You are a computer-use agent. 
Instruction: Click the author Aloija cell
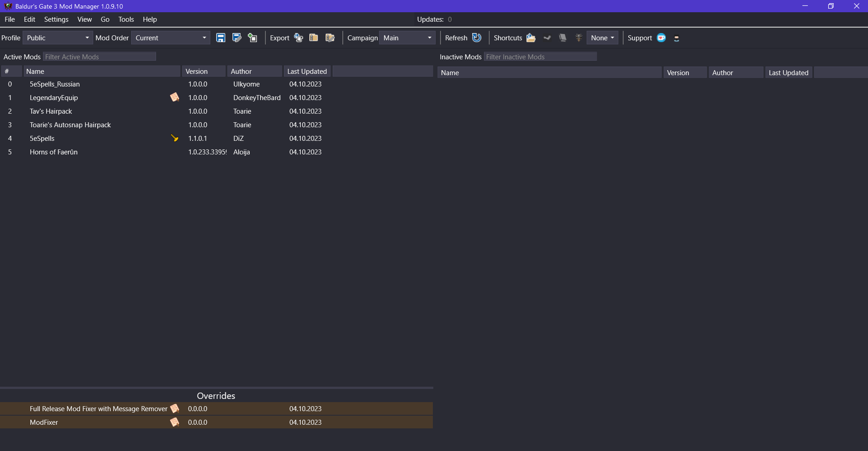point(242,152)
